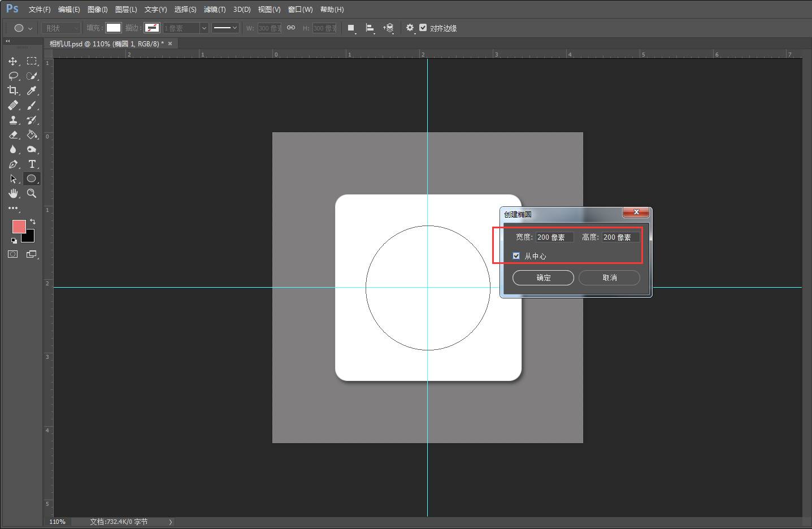812x529 pixels.
Task: Open the 文件(F) menu
Action: coord(40,10)
